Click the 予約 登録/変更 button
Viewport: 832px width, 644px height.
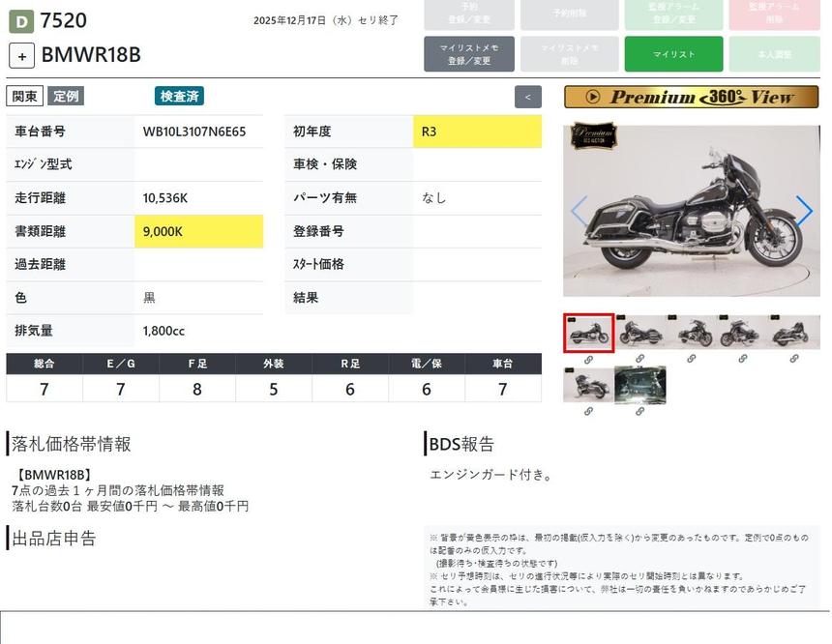pos(469,14)
